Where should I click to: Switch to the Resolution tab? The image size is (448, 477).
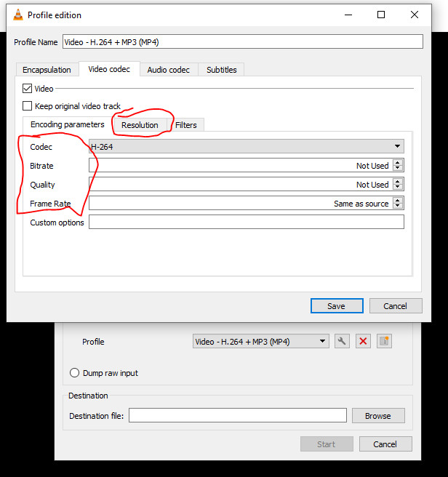(x=140, y=125)
